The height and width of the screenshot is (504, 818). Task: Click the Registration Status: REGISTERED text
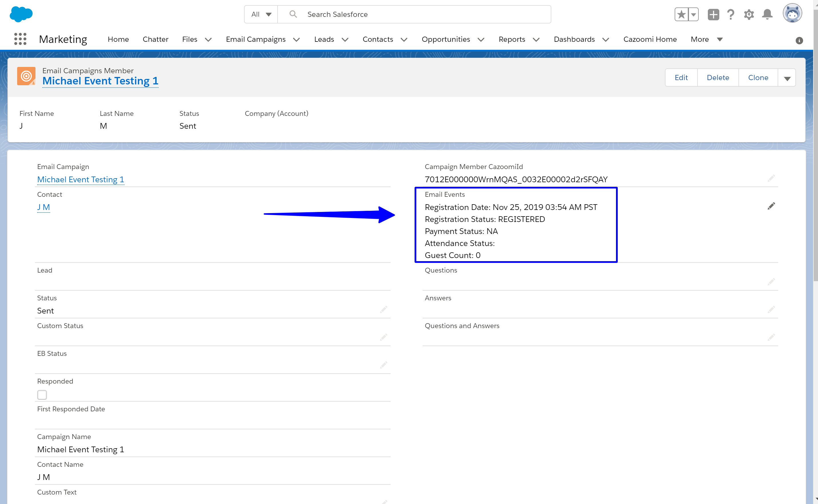tap(485, 219)
